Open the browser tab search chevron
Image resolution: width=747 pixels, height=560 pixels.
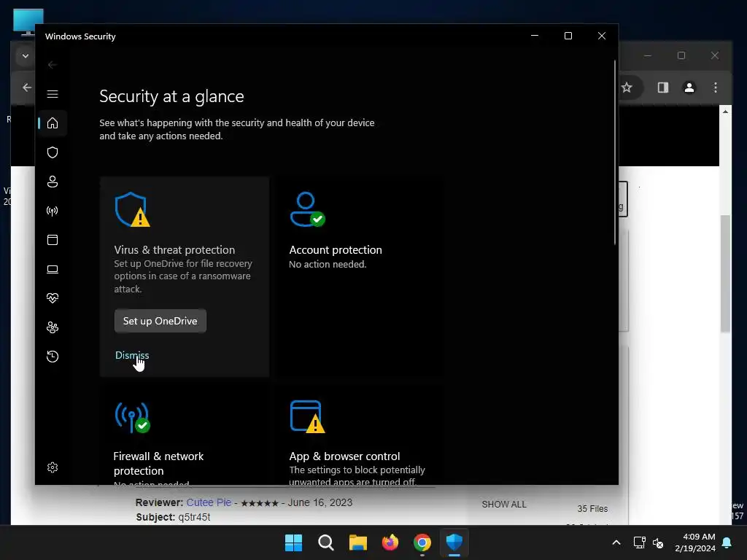(26, 55)
